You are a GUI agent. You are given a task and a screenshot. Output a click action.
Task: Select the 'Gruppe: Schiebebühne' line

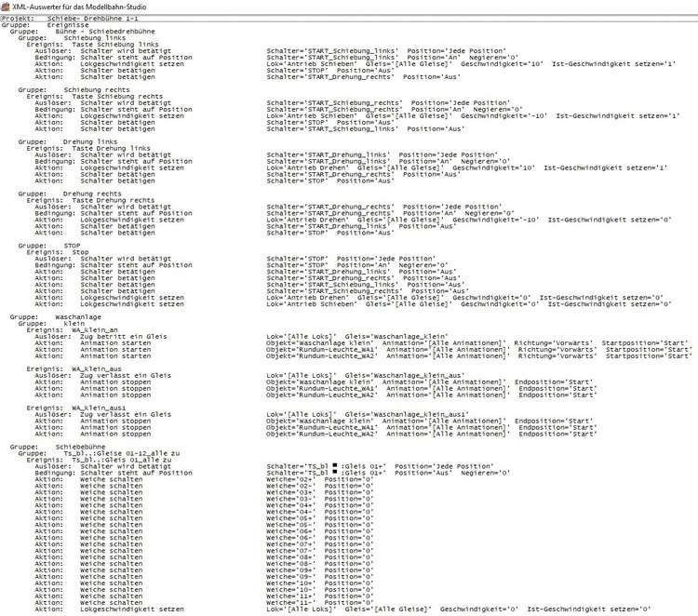click(x=58, y=447)
